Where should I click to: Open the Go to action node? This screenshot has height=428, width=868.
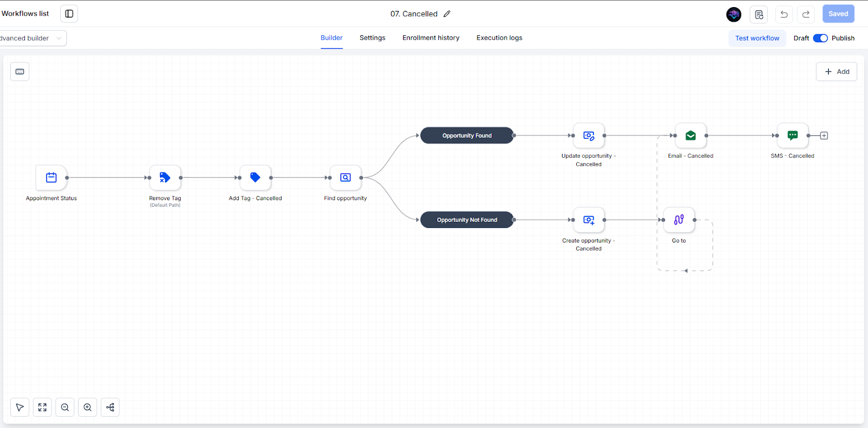click(679, 220)
